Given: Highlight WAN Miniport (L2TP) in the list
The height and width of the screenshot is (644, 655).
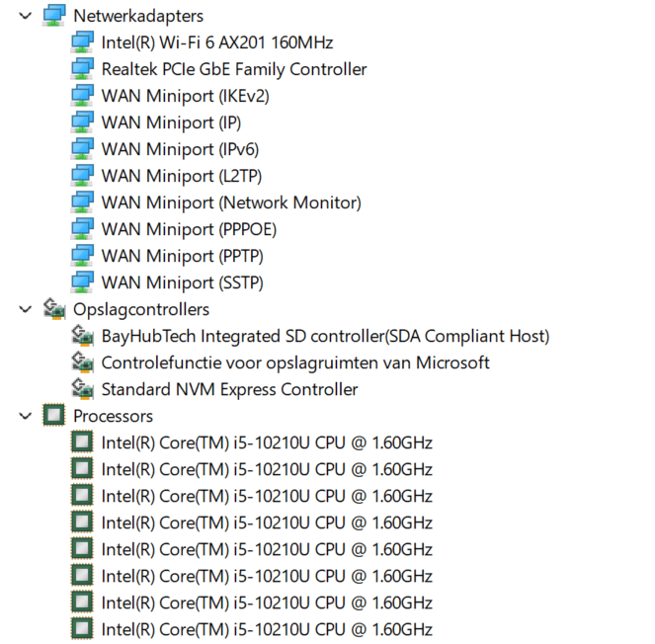Looking at the screenshot, I should [184, 176].
